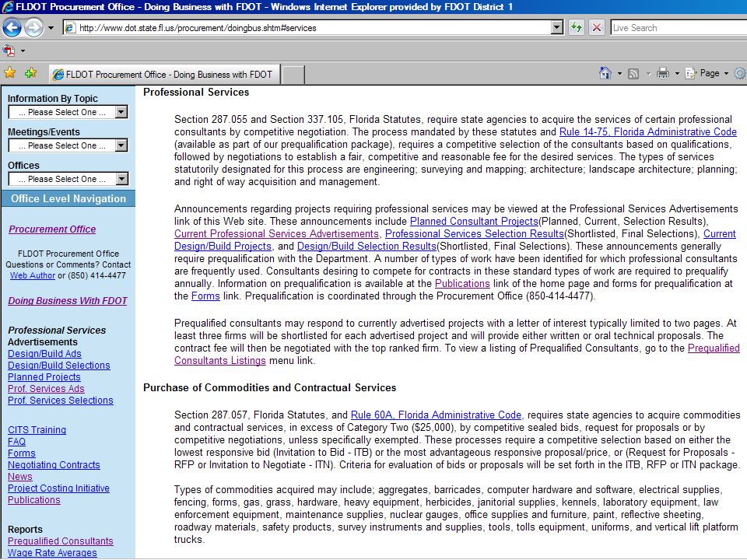The height and width of the screenshot is (560, 747).
Task: Open the CITS Training link
Action: [x=37, y=429]
